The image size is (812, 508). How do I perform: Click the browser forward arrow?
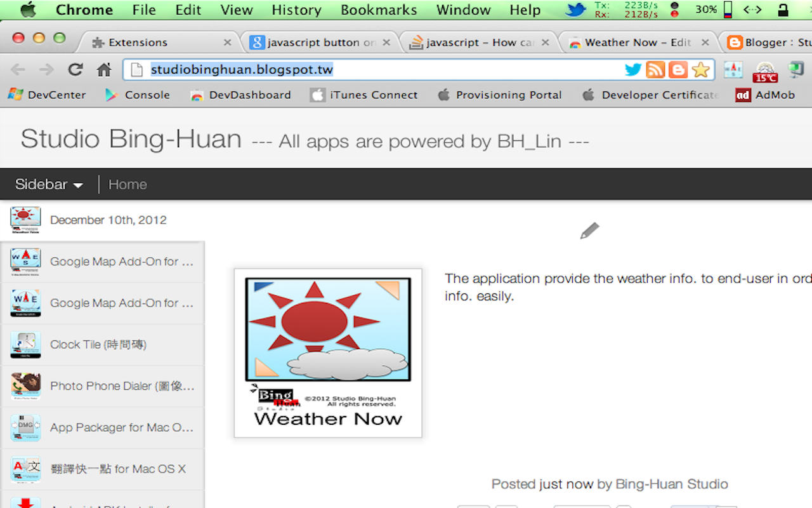pyautogui.click(x=46, y=69)
